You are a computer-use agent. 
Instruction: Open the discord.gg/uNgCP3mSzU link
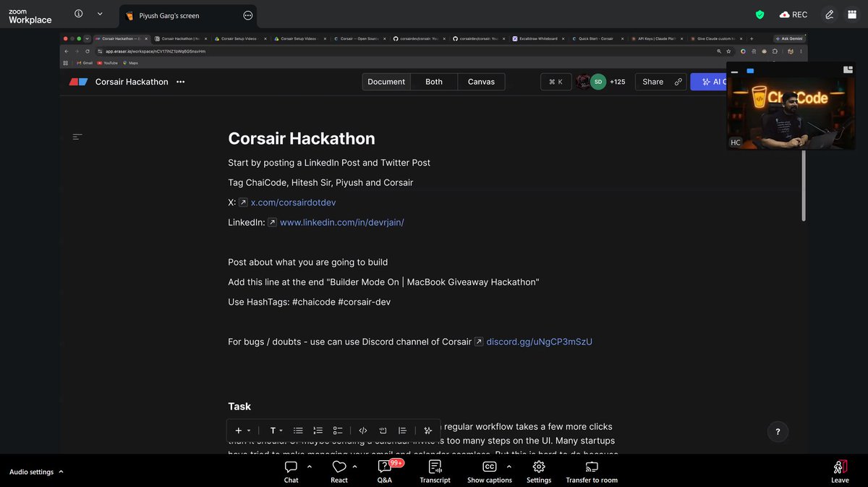[x=539, y=342]
